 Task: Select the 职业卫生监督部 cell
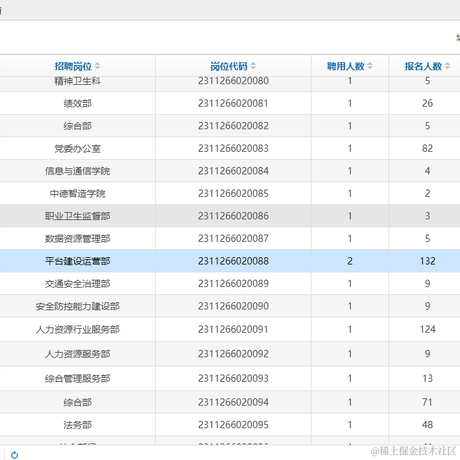(x=78, y=216)
